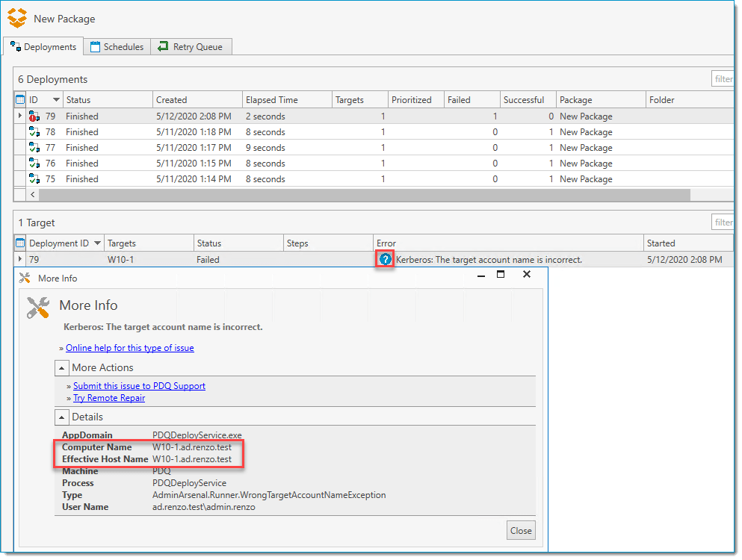Screen dimensions: 742x560
Task: Open the Deployment ID column dropdown
Action: (x=97, y=243)
